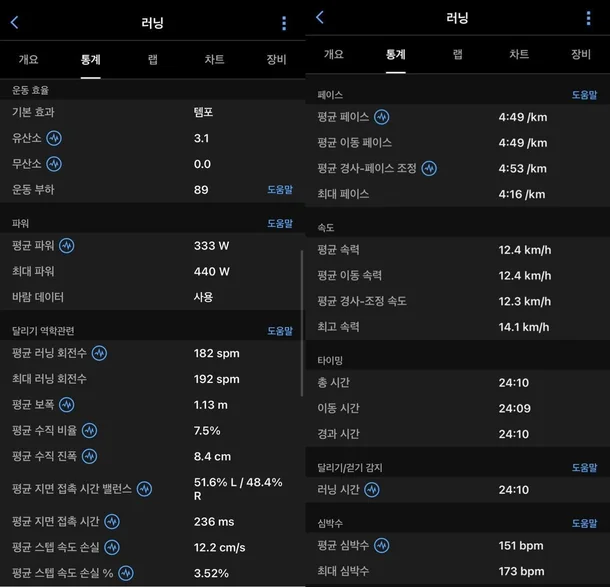Open 도움말 link next to 운동 부하
The height and width of the screenshot is (587, 610).
tap(280, 190)
